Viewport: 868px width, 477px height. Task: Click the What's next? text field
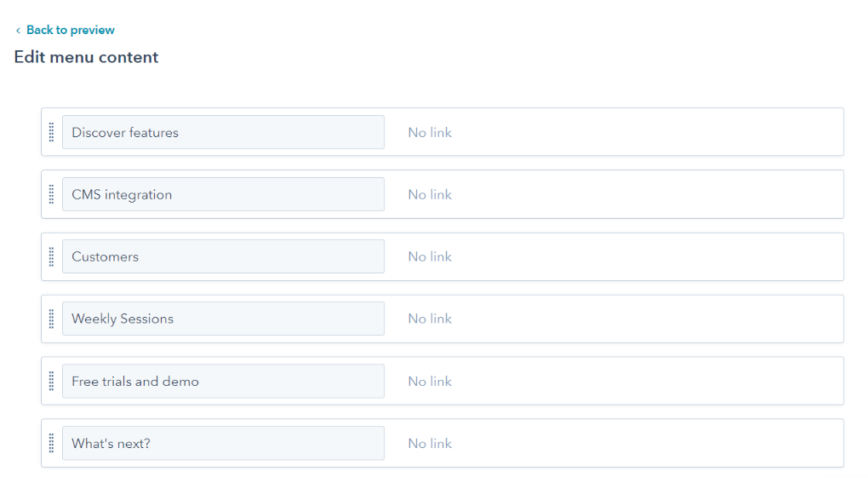pos(223,443)
